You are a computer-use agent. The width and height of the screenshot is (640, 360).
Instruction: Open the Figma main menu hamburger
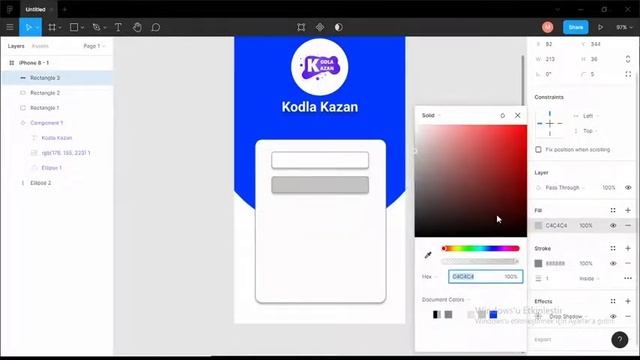[x=10, y=27]
